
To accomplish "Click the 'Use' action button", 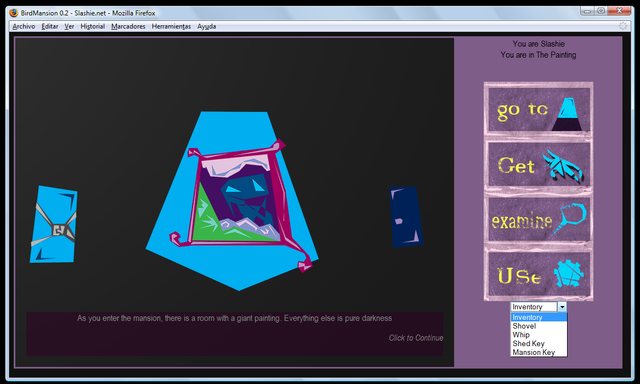I will pyautogui.click(x=539, y=274).
